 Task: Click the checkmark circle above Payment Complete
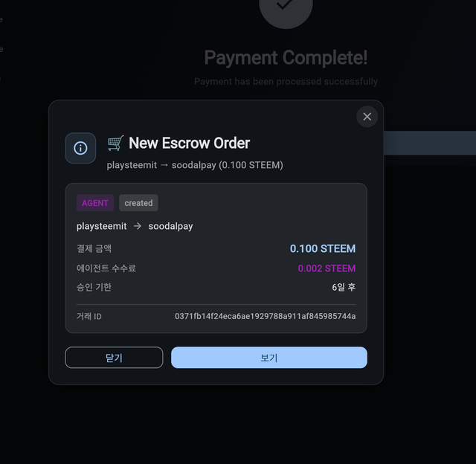286,7
